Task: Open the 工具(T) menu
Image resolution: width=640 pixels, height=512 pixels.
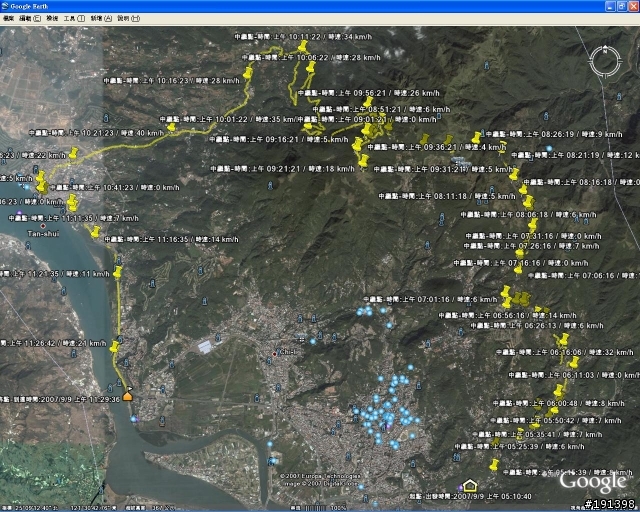Action: tap(74, 18)
